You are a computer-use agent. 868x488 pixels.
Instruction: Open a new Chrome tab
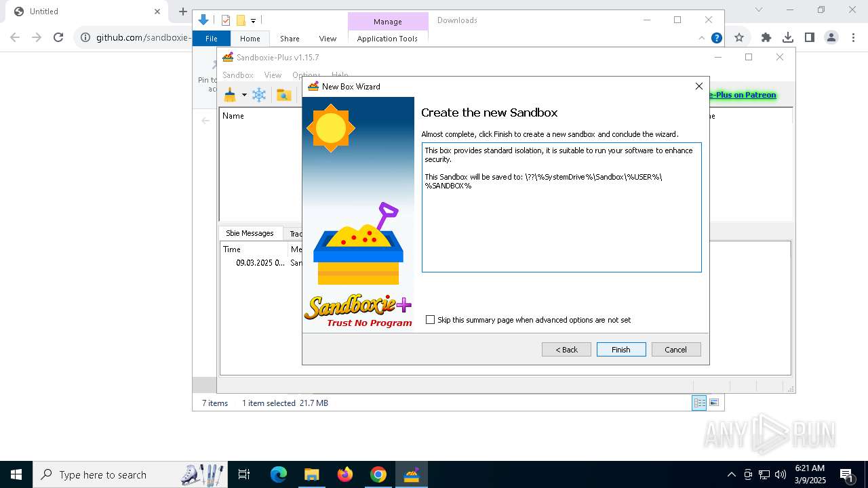coord(182,12)
